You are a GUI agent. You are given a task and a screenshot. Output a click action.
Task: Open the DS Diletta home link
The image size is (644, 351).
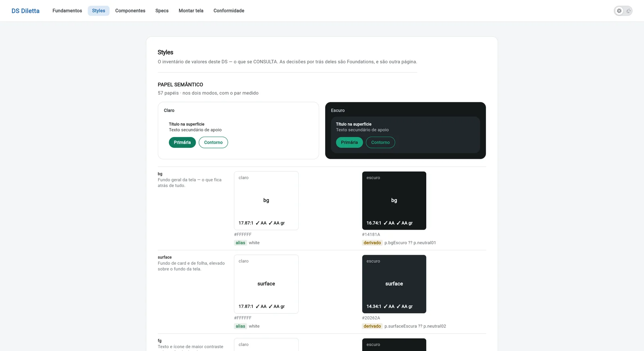[x=25, y=11]
